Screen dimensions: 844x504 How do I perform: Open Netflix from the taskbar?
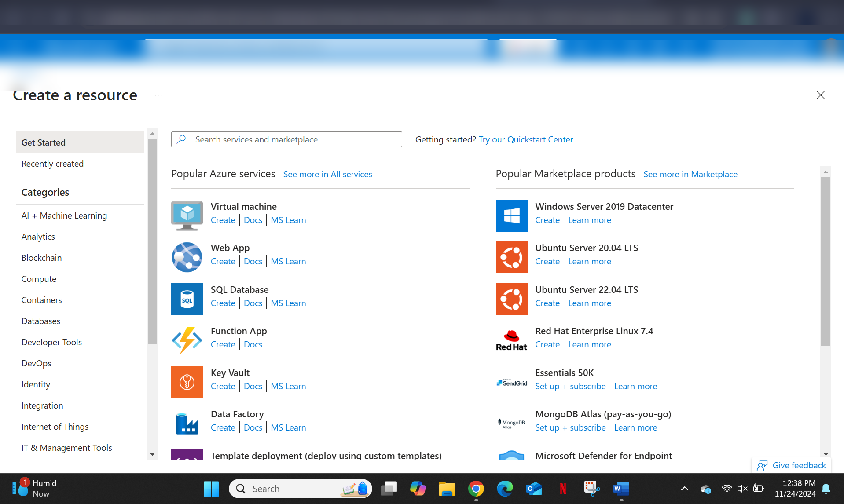(x=563, y=489)
